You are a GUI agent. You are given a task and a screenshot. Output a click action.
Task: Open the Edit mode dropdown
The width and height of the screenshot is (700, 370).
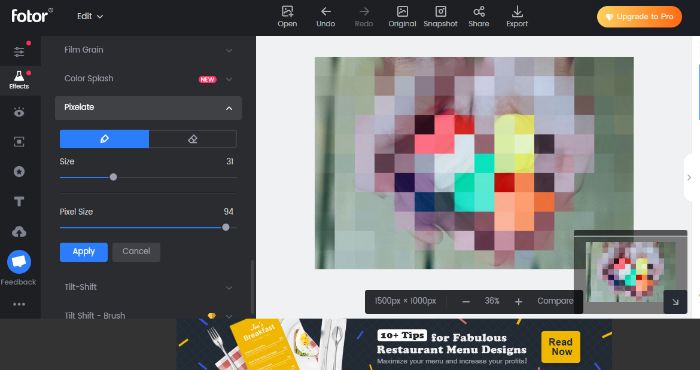point(90,16)
